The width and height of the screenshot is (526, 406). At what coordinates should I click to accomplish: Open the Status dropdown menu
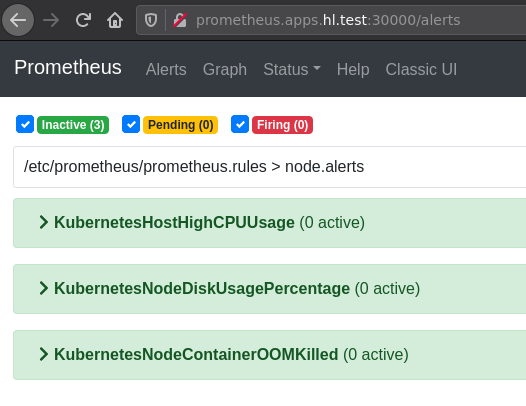pyautogui.click(x=292, y=69)
